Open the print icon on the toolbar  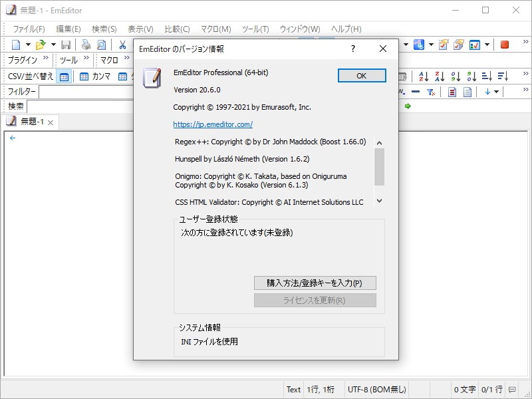click(x=86, y=45)
